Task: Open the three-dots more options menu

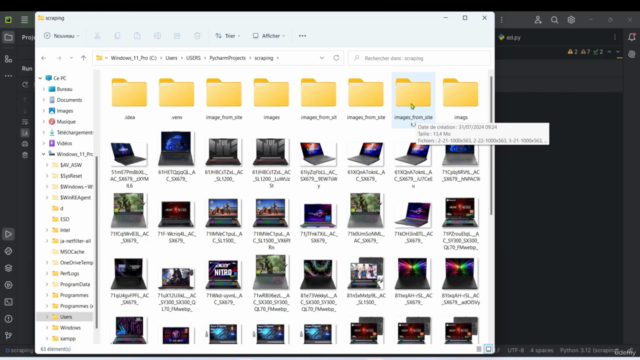Action: point(302,36)
